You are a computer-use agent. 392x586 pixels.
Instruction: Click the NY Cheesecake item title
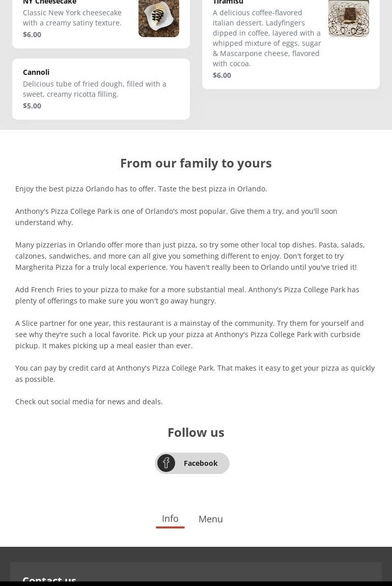tap(49, 3)
